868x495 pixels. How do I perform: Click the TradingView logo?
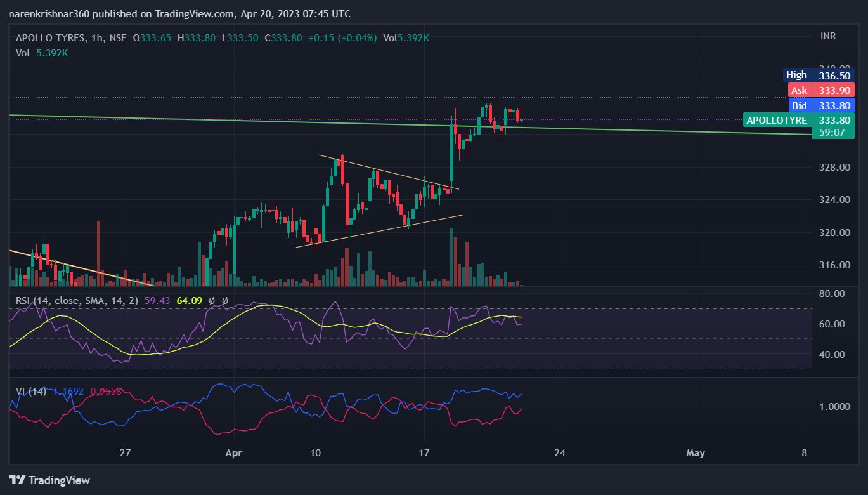49,480
